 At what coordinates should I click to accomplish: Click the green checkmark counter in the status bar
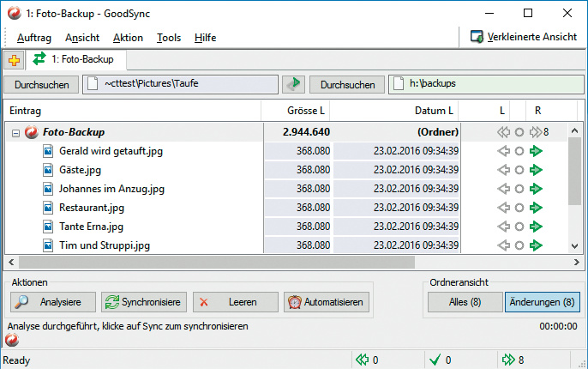point(441,360)
